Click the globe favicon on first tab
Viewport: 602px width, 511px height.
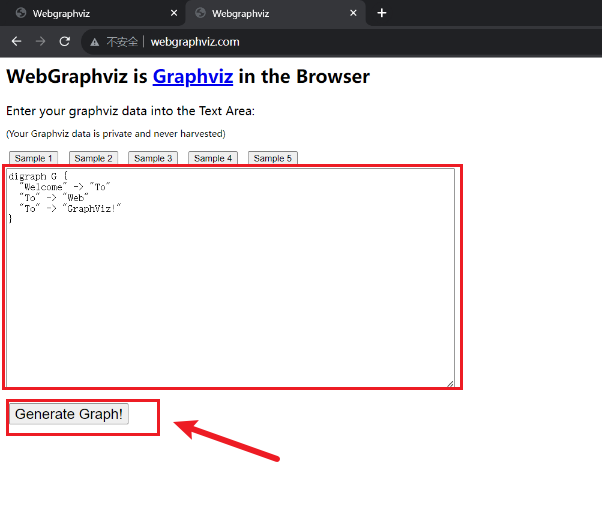[x=21, y=13]
